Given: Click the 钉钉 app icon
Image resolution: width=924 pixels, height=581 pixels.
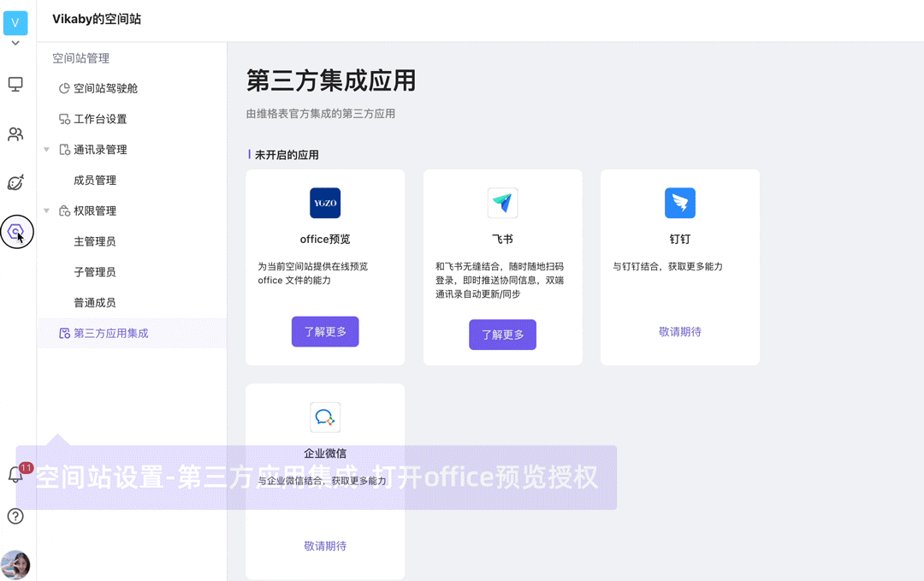Looking at the screenshot, I should 680,204.
